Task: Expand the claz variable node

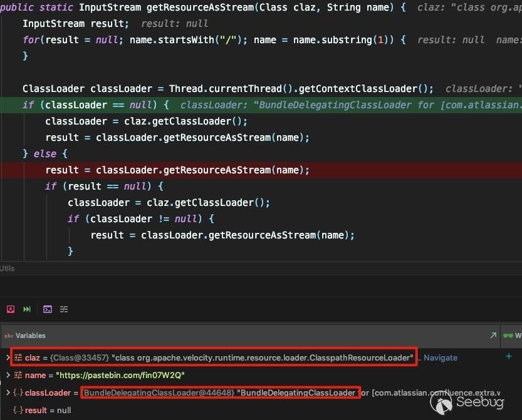Action: (8, 358)
